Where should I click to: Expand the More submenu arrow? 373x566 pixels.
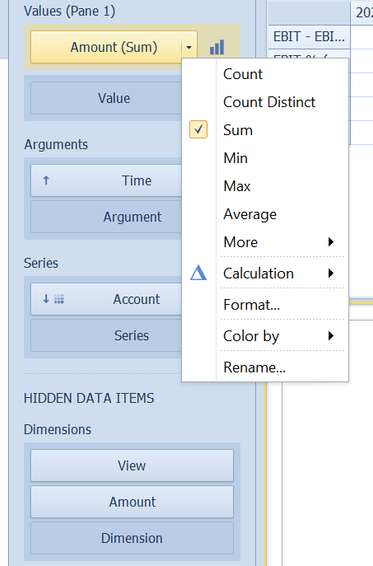point(330,241)
